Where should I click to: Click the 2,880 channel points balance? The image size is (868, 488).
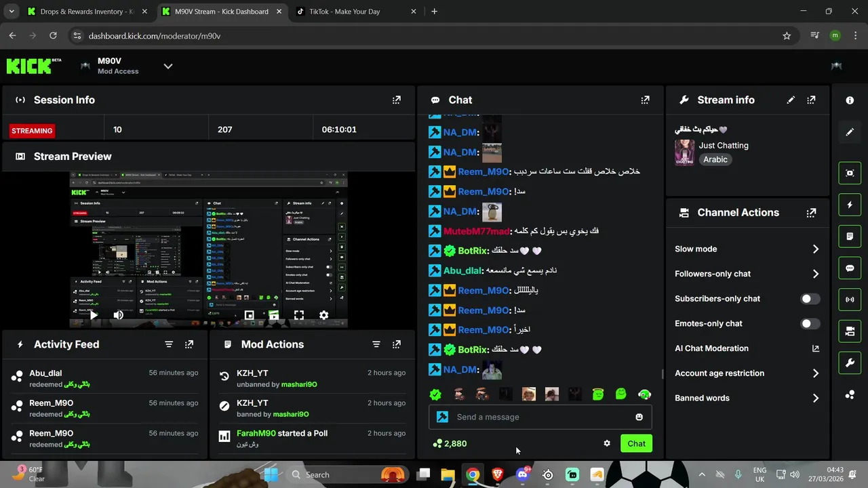450,443
